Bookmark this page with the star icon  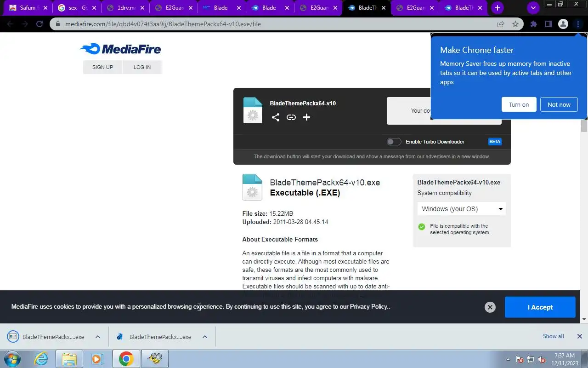pyautogui.click(x=515, y=24)
